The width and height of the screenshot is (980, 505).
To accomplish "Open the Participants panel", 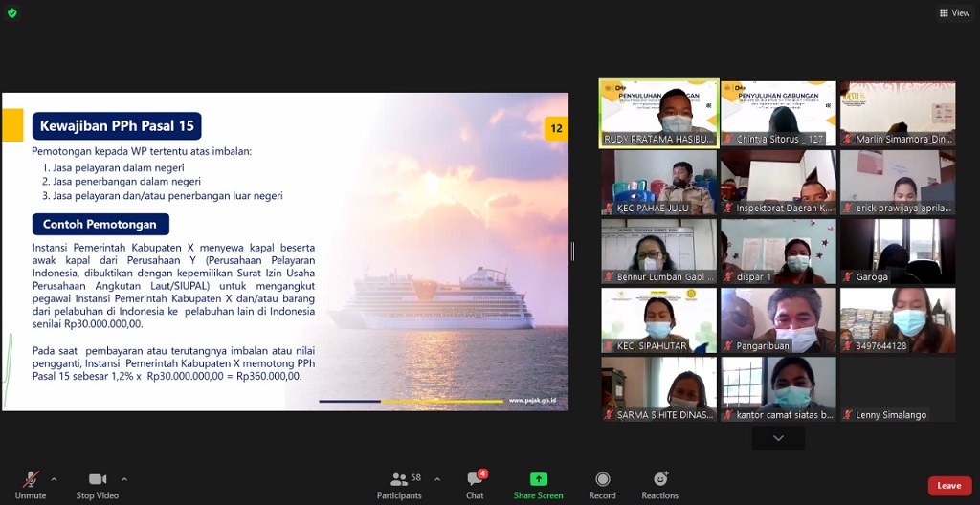I will tap(400, 483).
